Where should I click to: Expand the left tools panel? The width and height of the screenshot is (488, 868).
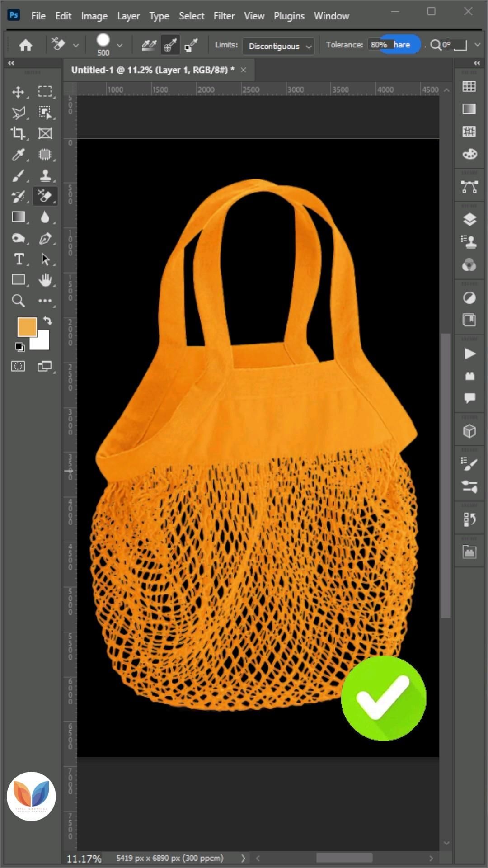tap(11, 63)
